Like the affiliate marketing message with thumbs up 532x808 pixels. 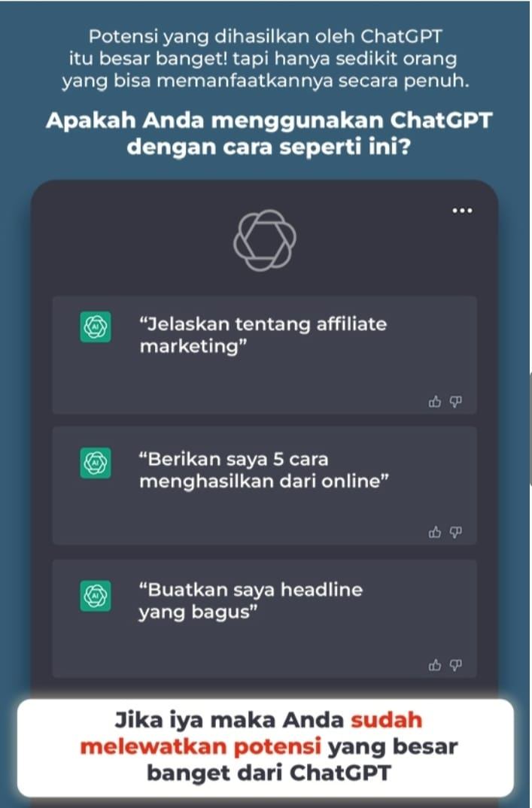pyautogui.click(x=435, y=402)
